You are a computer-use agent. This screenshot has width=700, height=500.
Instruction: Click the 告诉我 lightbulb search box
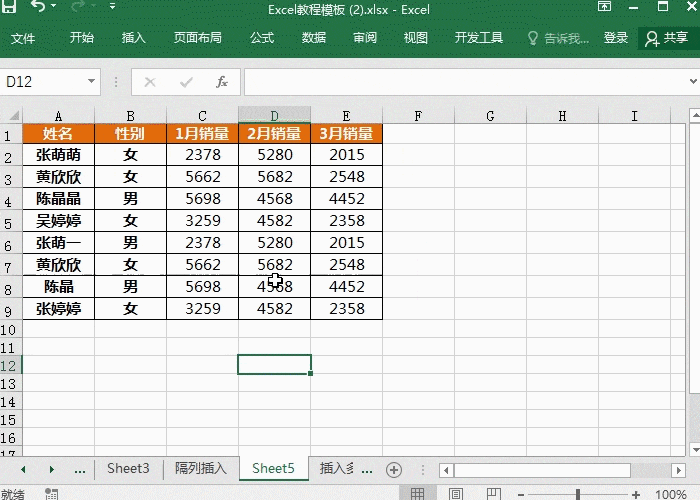tap(558, 38)
